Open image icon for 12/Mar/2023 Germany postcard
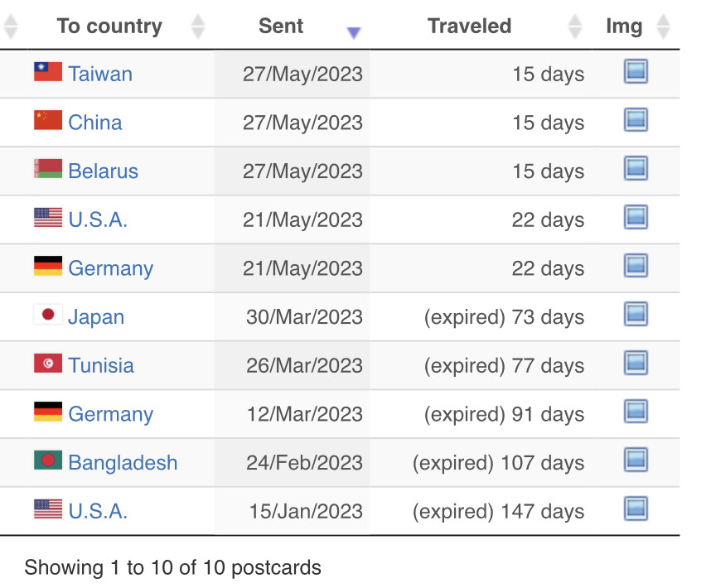Viewport: 711px width, 588px height. (636, 412)
